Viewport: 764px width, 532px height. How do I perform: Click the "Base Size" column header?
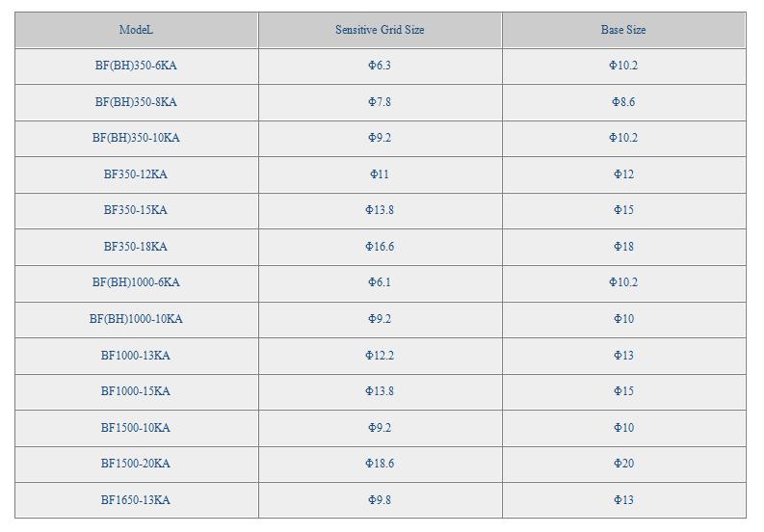click(623, 30)
